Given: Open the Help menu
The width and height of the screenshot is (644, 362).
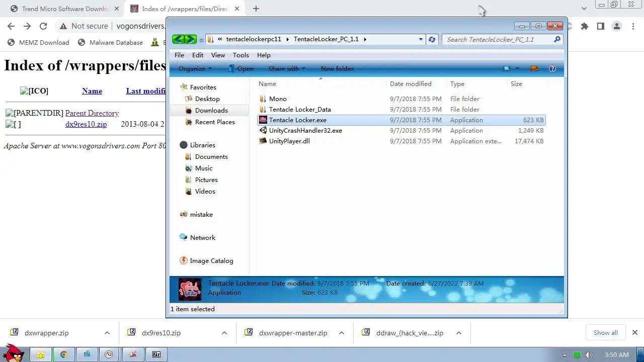Looking at the screenshot, I should 264,55.
